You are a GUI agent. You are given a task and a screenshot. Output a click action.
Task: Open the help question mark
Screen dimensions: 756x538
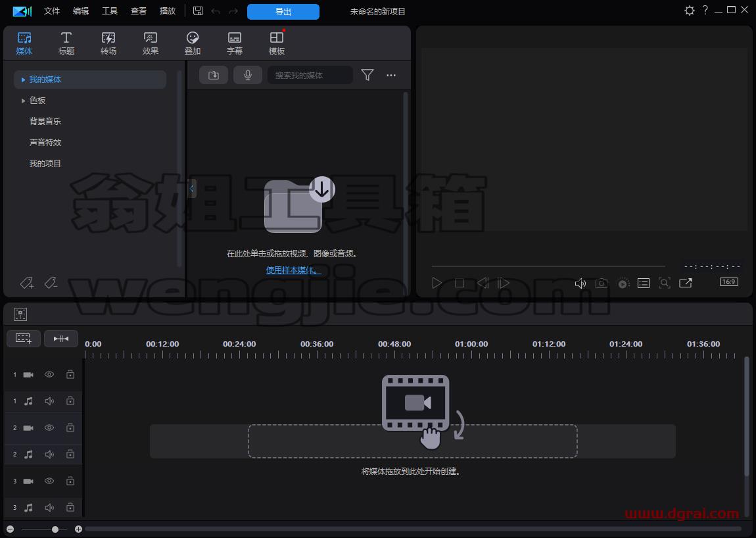[x=705, y=10]
